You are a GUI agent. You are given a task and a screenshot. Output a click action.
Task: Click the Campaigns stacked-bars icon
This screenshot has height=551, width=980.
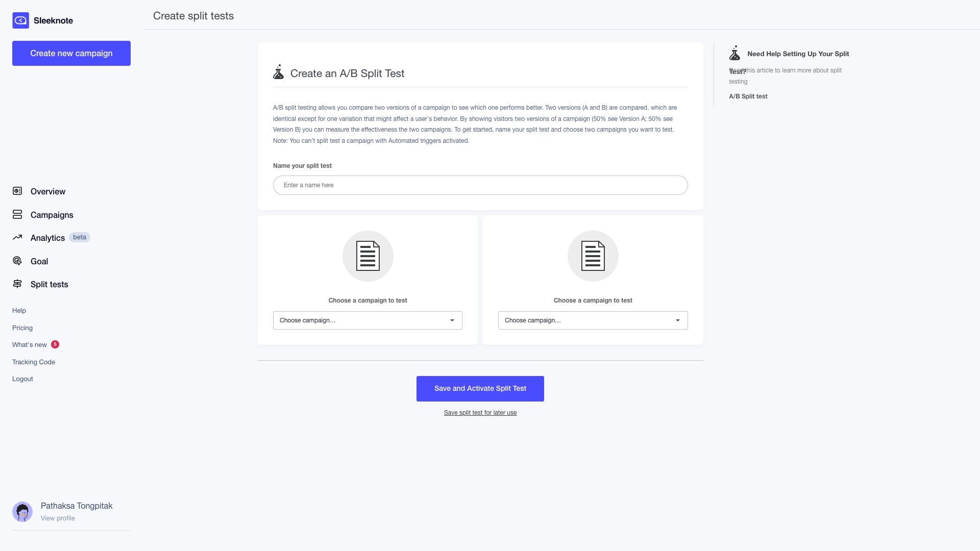(17, 214)
